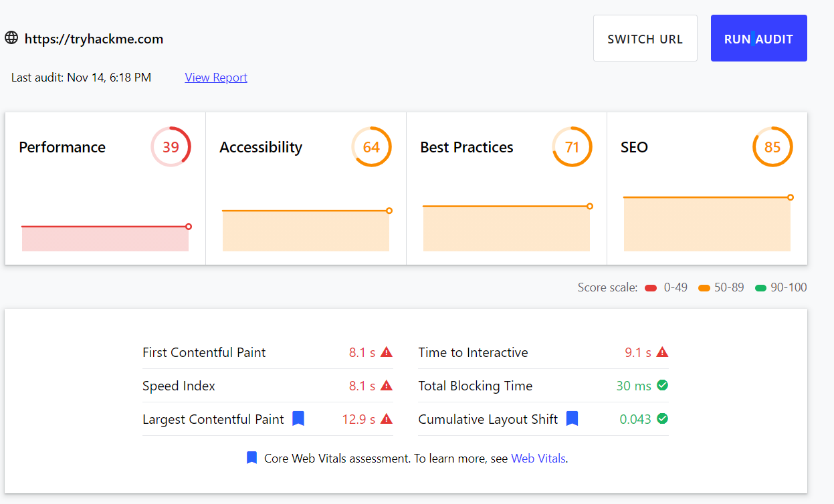834x504 pixels.
Task: Click the Accessibility score gauge showing 64
Action: (371, 147)
